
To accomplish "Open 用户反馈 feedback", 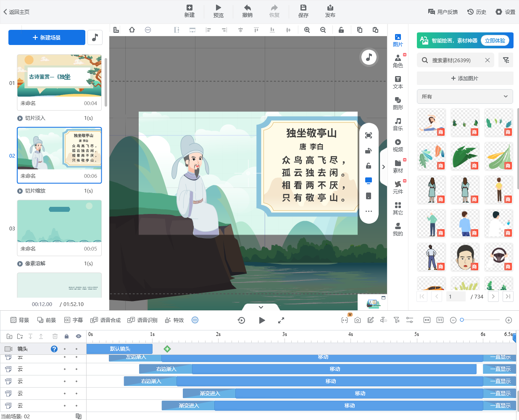I will coord(443,12).
